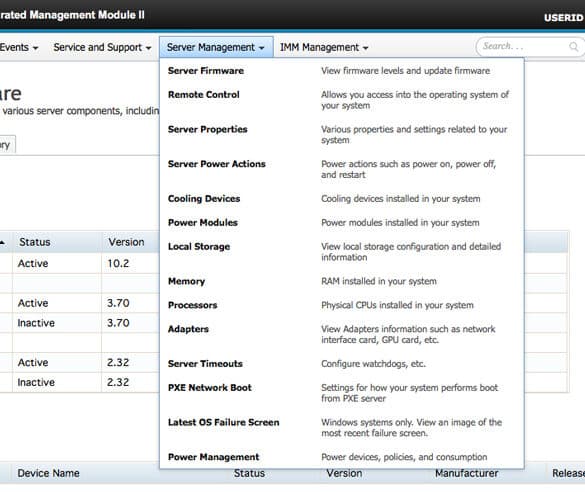This screenshot has width=585, height=492.
Task: Click 'Configure watchdogs, etc.' description
Action: [373, 363]
